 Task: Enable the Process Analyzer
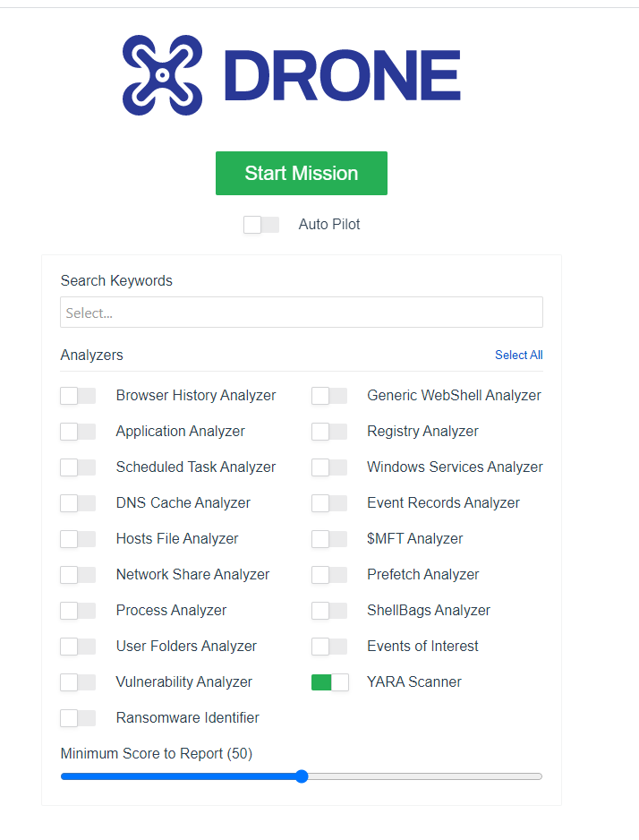(78, 610)
